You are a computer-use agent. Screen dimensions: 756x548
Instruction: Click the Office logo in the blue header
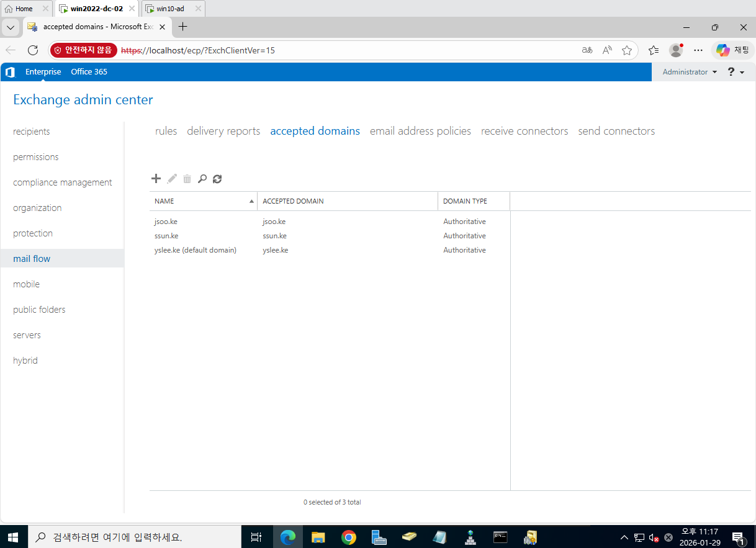(10, 72)
